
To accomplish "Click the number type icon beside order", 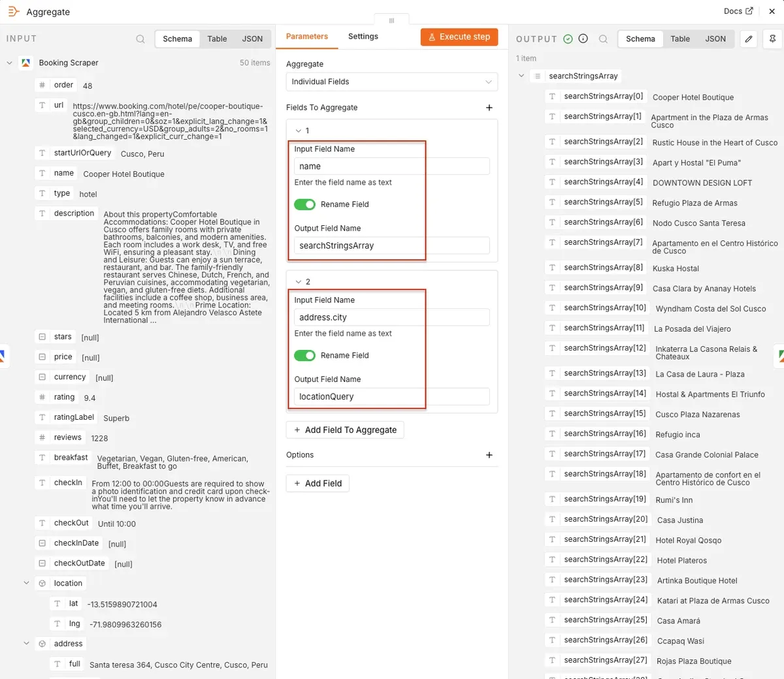I will [x=42, y=85].
